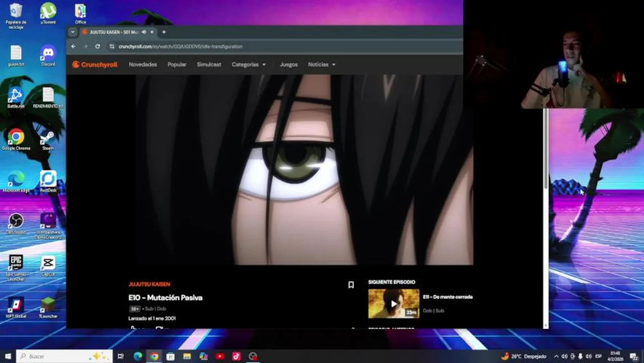The width and height of the screenshot is (644, 363).
Task: Open TikTok app on taskbar
Action: click(x=236, y=356)
